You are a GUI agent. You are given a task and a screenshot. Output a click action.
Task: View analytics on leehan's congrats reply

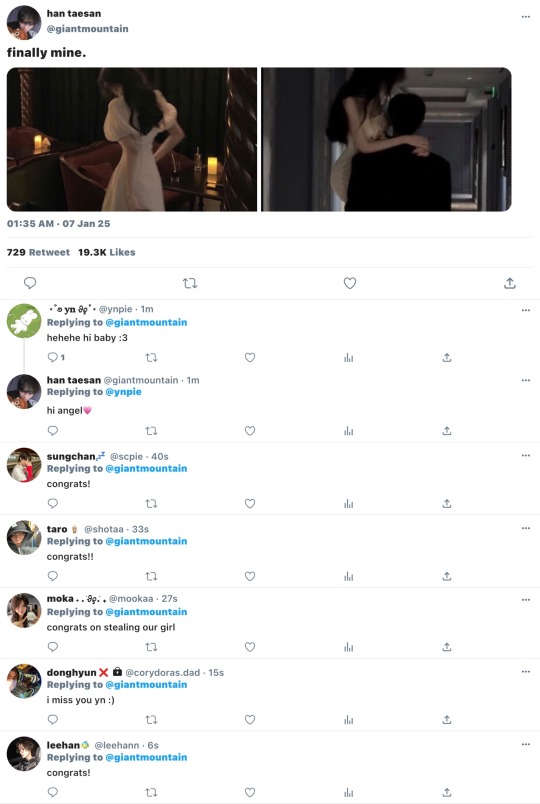(349, 792)
